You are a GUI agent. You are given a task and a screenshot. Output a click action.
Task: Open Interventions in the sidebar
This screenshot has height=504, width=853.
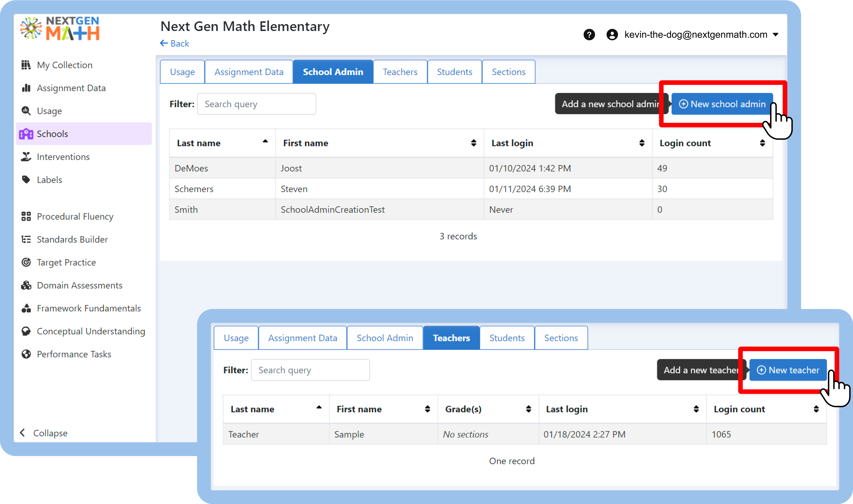63,157
